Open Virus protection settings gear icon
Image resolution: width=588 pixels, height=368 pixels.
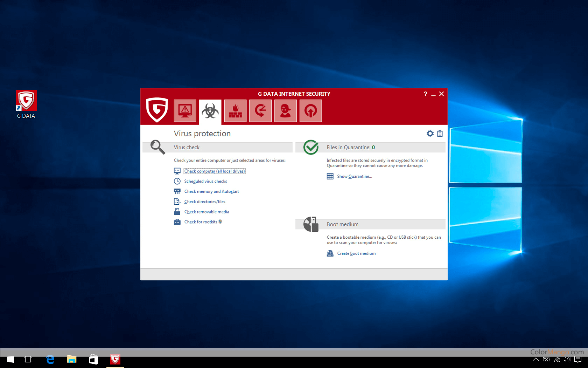tap(430, 134)
